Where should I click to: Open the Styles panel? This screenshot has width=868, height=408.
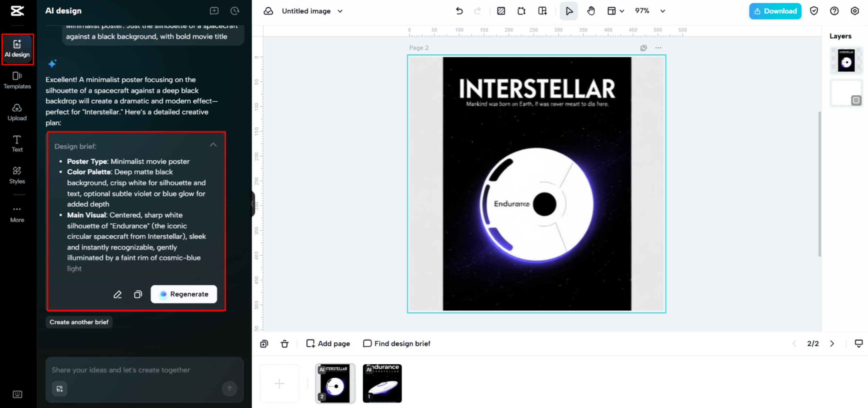pos(17,174)
